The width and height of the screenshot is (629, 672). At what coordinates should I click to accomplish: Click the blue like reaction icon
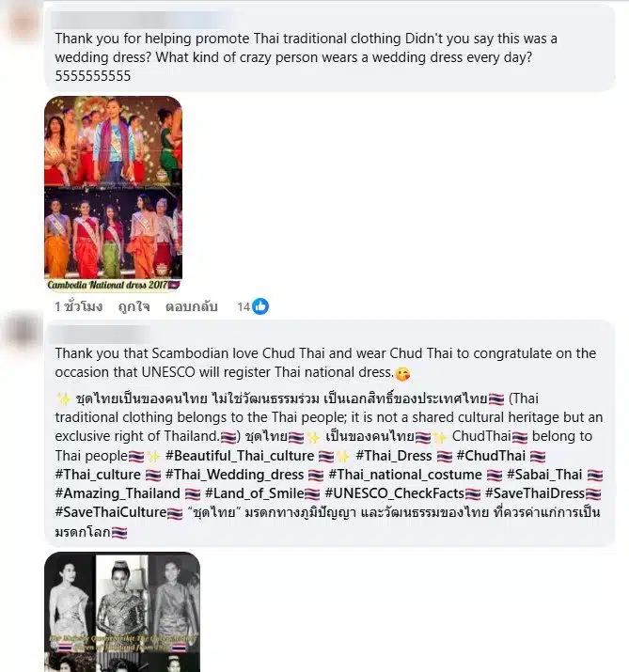[259, 306]
